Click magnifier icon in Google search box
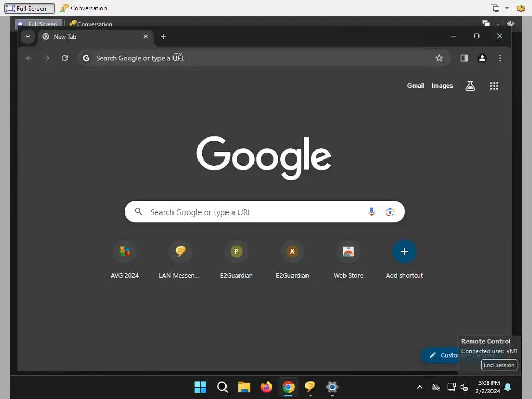The image size is (532, 399). [x=138, y=212]
